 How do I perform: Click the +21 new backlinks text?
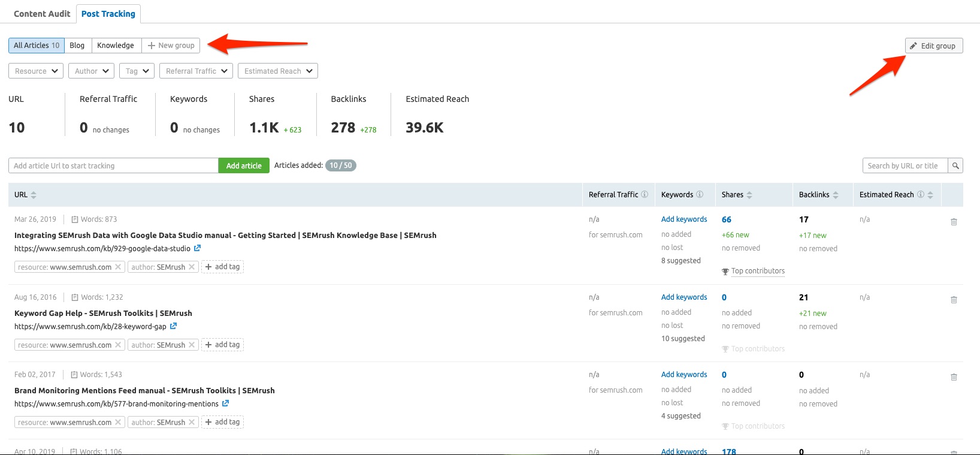point(813,314)
